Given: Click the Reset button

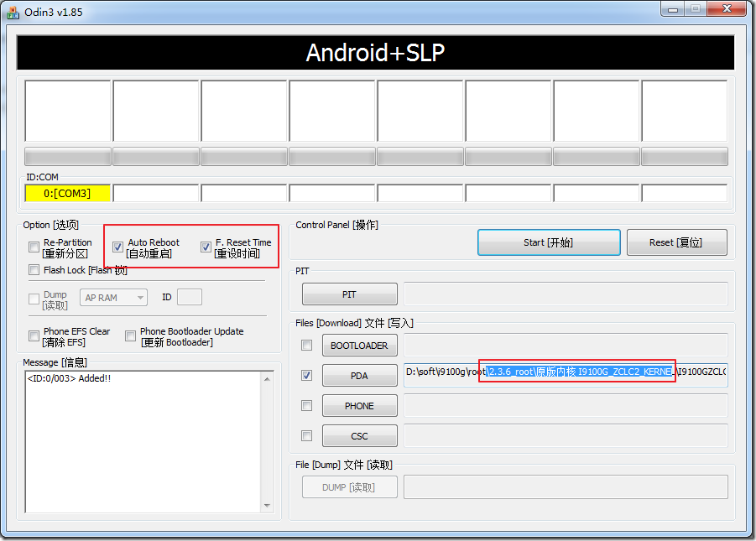Looking at the screenshot, I should point(676,242).
